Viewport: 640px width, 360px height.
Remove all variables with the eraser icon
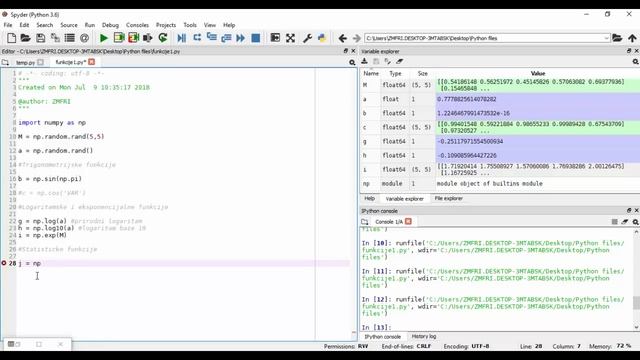click(x=400, y=61)
